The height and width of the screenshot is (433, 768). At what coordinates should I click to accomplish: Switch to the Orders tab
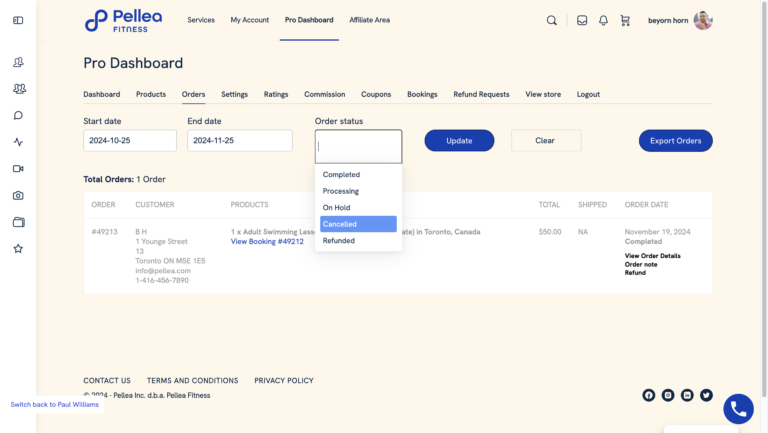pyautogui.click(x=193, y=95)
